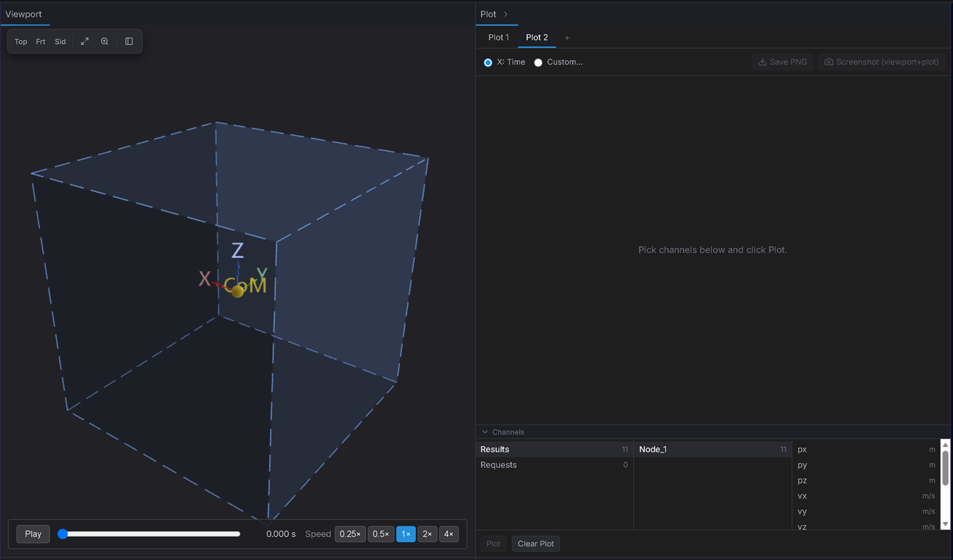The width and height of the screenshot is (953, 560).
Task: Toggle the side panel layout icon
Action: [x=129, y=42]
